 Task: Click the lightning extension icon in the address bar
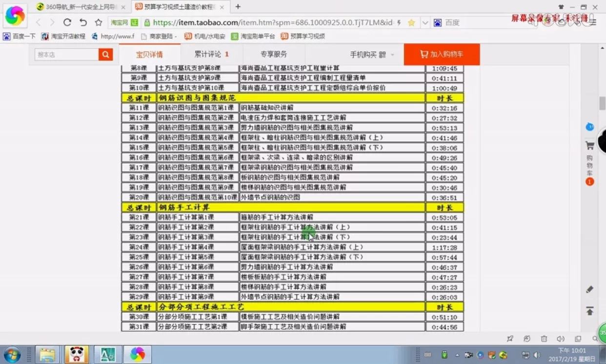(x=399, y=22)
